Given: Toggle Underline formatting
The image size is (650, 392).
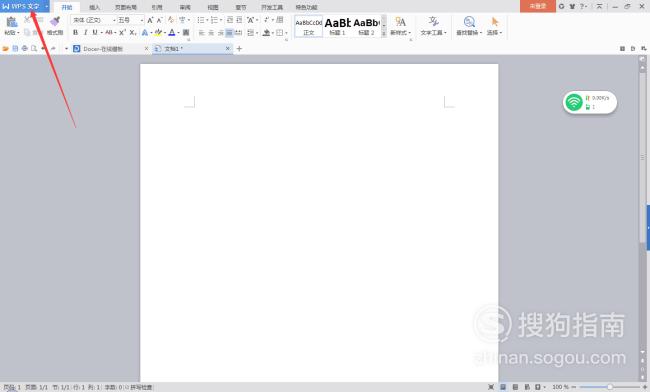Looking at the screenshot, I should [x=95, y=32].
